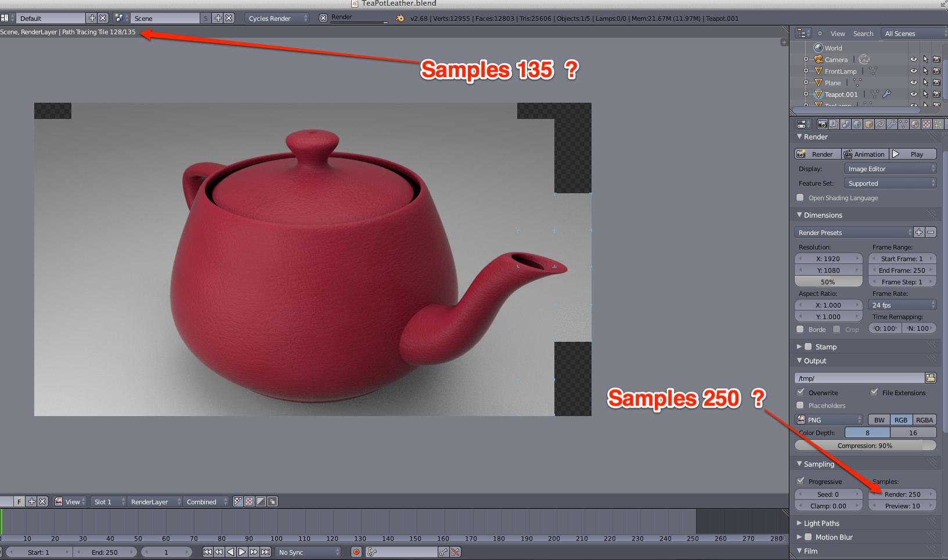Click the insert keyframe key icon
Image resolution: width=948 pixels, height=560 pixels.
click(x=444, y=552)
